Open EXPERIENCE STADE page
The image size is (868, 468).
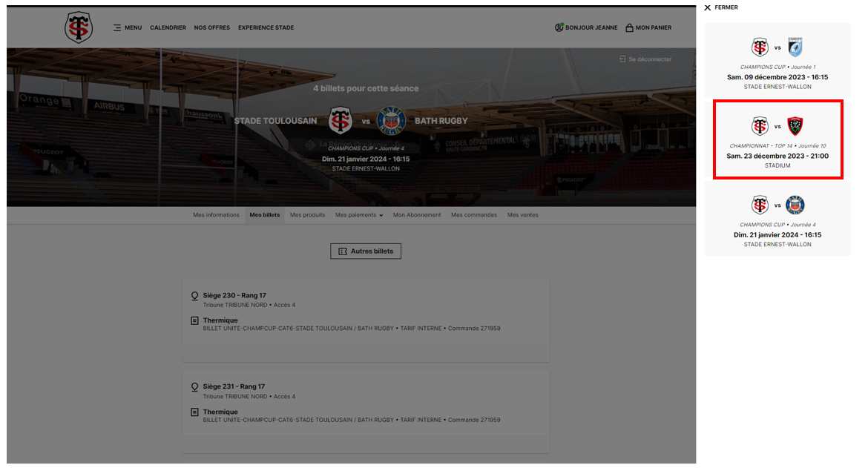point(266,27)
